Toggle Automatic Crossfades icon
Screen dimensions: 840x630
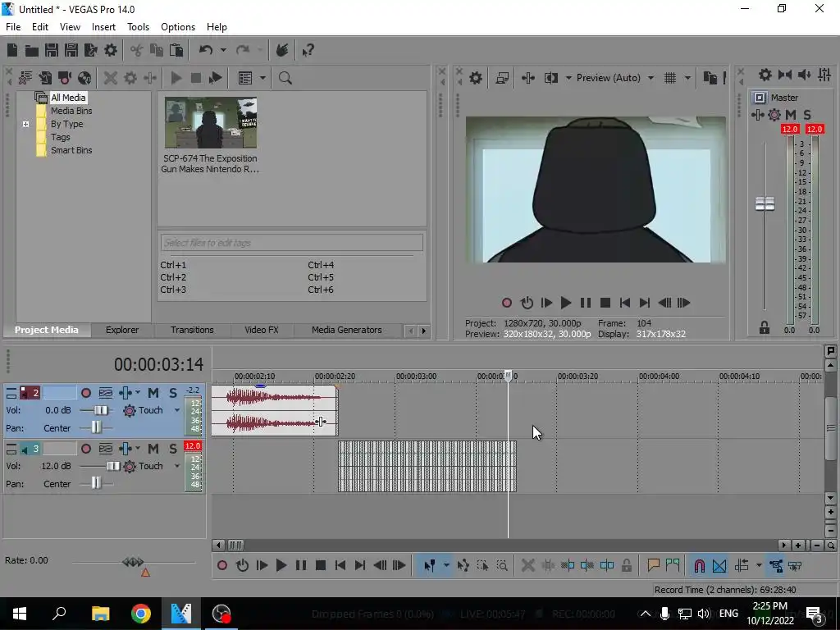719,566
